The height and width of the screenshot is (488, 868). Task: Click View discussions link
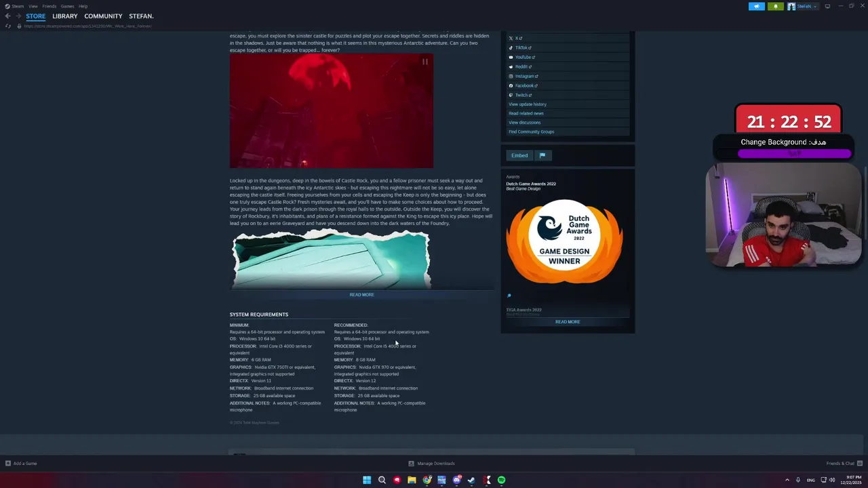(525, 123)
